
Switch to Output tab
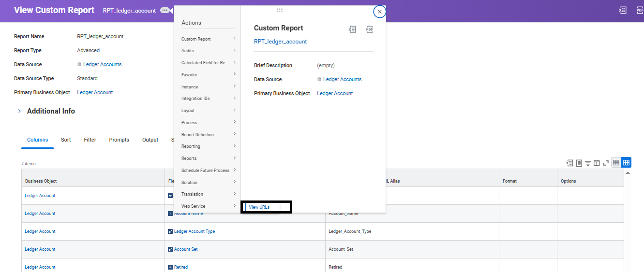(150, 140)
